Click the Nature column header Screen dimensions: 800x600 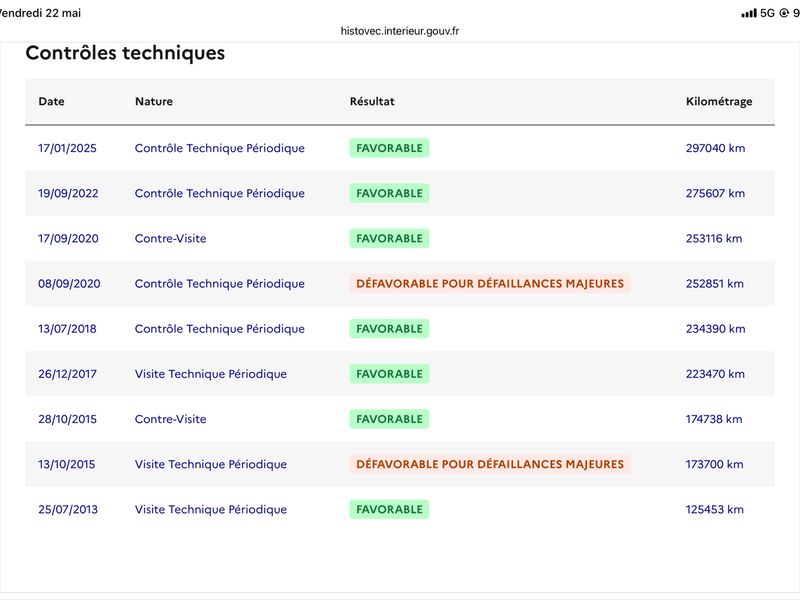154,101
